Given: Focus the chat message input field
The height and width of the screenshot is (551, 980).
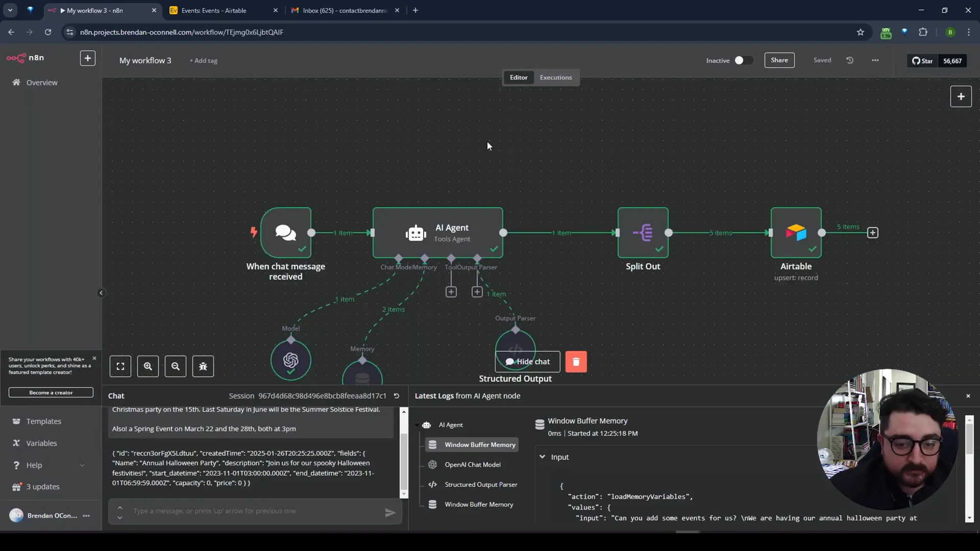Looking at the screenshot, I should point(255,511).
